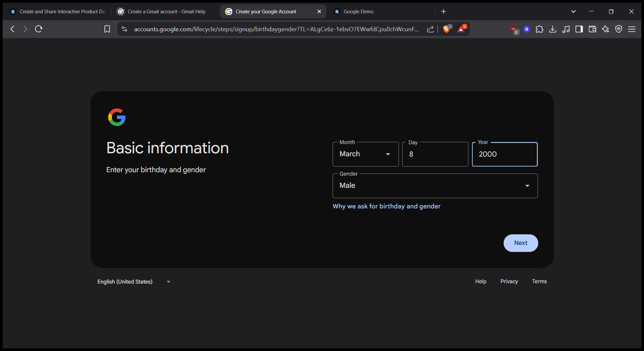Open a new tab with plus icon
This screenshot has height=351, width=644.
pyautogui.click(x=443, y=12)
